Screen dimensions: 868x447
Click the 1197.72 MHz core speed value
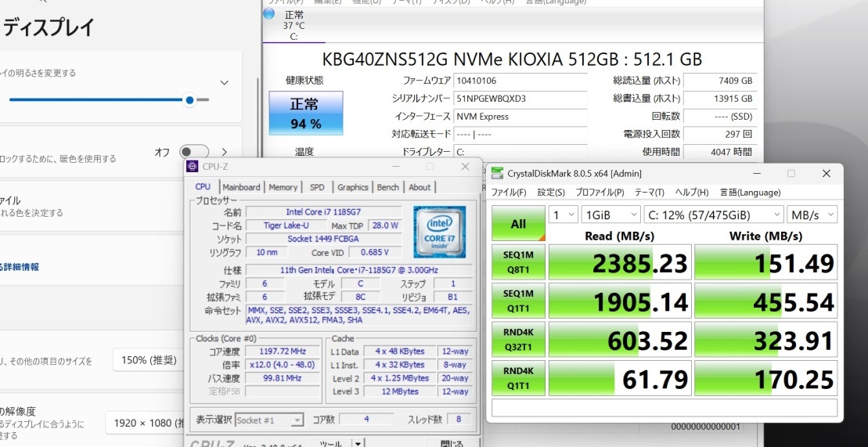[283, 351]
